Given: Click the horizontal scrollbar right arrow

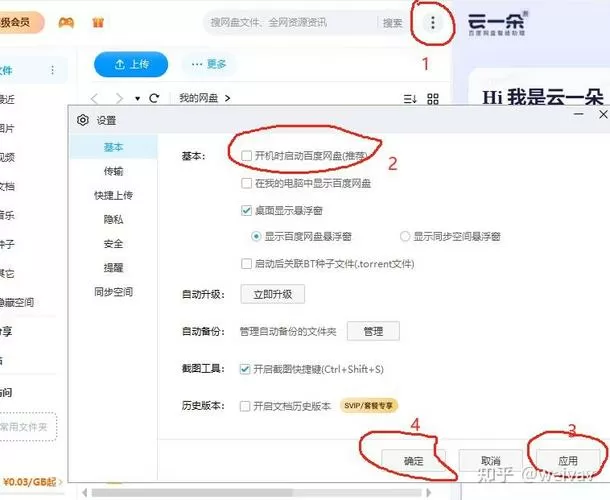Looking at the screenshot, I should 428,493.
